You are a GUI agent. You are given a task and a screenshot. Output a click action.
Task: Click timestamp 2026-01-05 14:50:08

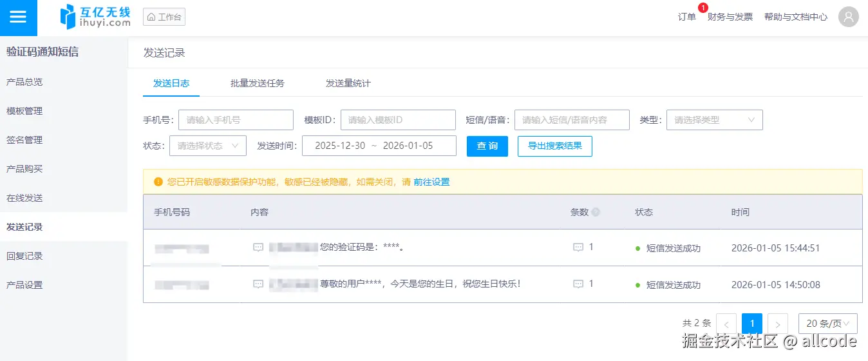(x=776, y=285)
